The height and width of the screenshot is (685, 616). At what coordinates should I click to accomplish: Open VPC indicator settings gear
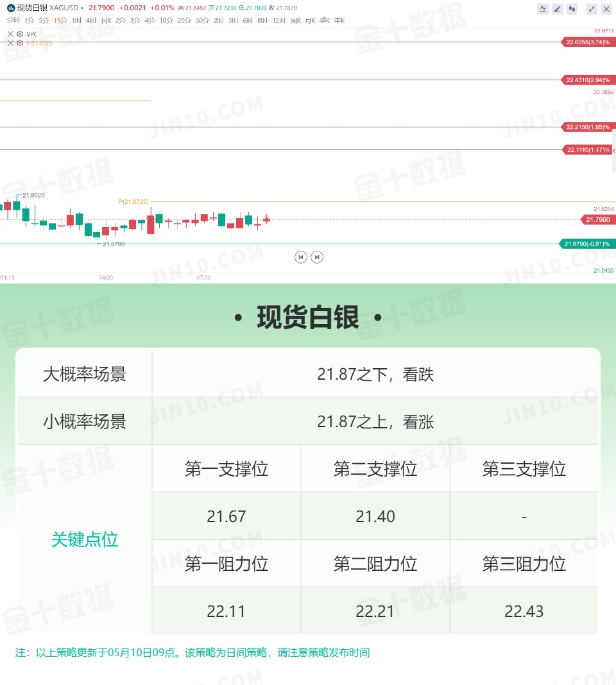tap(20, 33)
